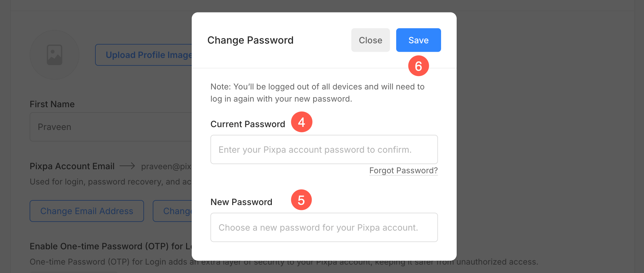Click the profile image placeholder icon

(55, 55)
